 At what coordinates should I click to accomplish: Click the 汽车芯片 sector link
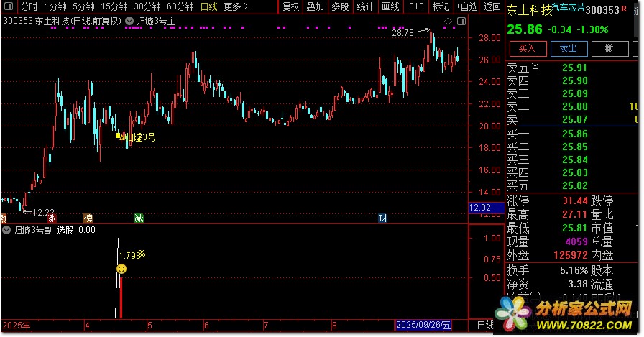[569, 7]
